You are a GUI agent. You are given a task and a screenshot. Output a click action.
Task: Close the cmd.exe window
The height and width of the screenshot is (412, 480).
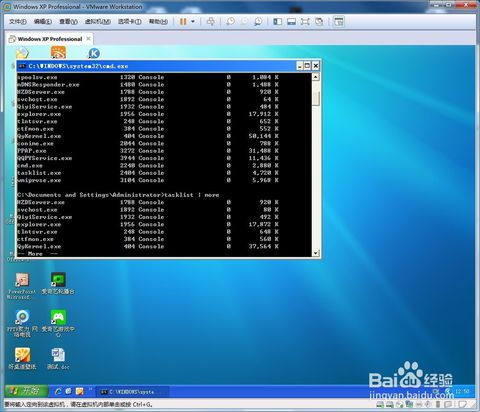point(316,66)
